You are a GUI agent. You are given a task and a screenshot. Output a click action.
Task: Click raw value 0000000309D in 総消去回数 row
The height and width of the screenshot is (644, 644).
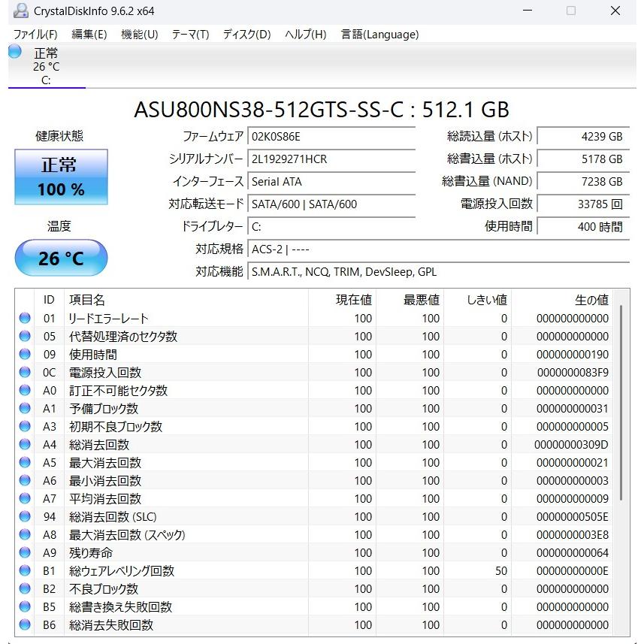571,445
